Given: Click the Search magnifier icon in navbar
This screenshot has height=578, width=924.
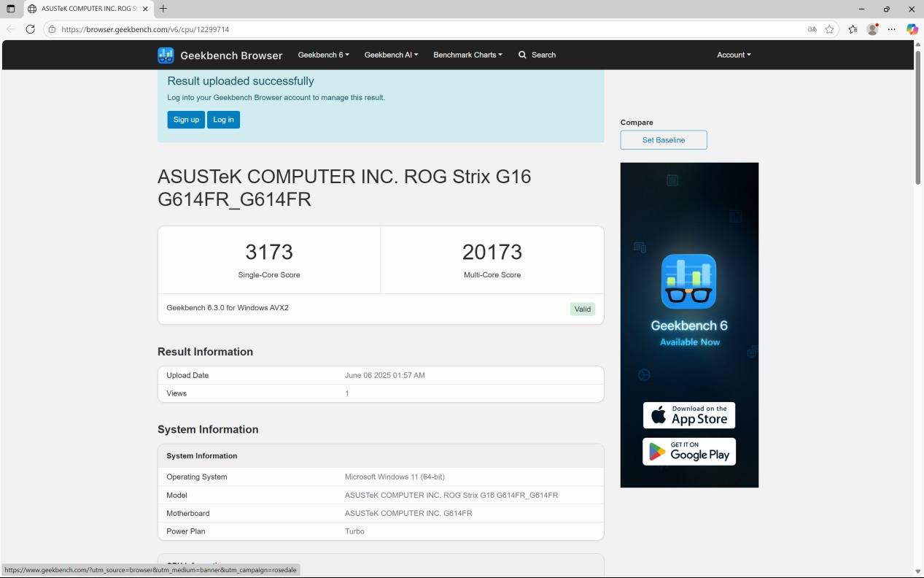Looking at the screenshot, I should click(522, 55).
